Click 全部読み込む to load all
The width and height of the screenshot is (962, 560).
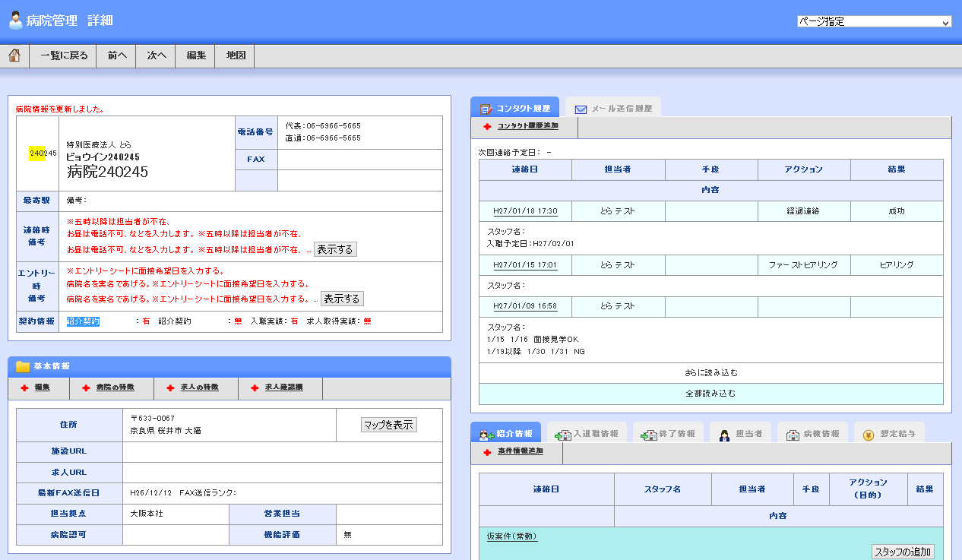tap(711, 394)
